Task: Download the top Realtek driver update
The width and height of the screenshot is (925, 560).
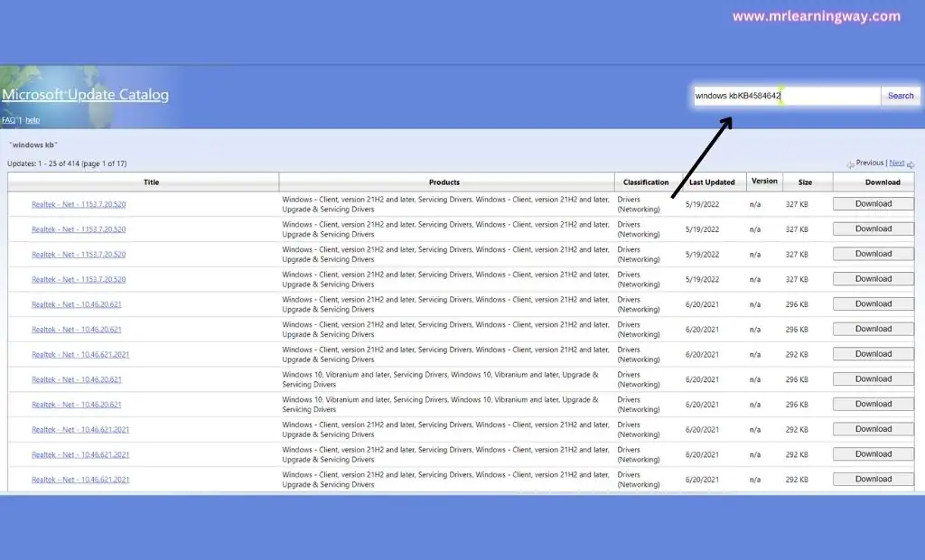Action: 872,203
